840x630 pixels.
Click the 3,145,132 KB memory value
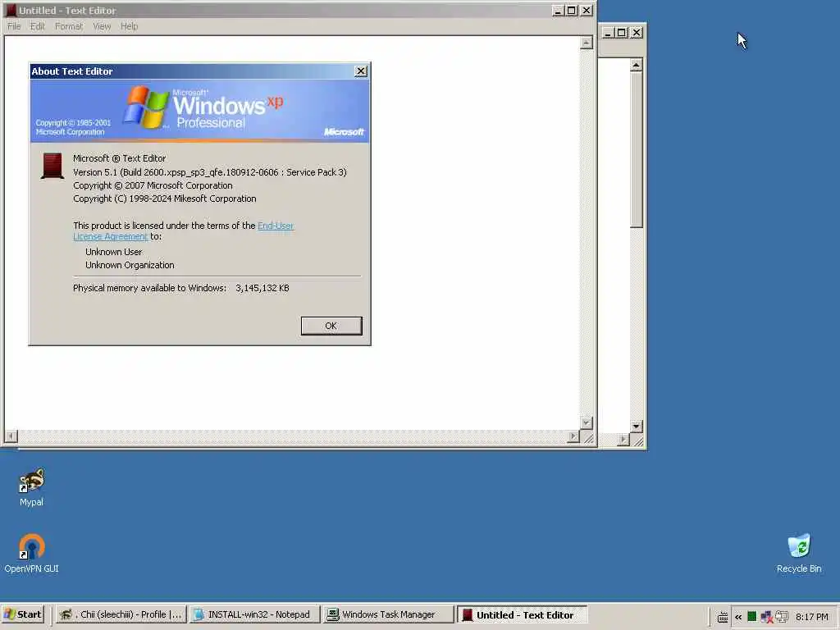tap(262, 288)
